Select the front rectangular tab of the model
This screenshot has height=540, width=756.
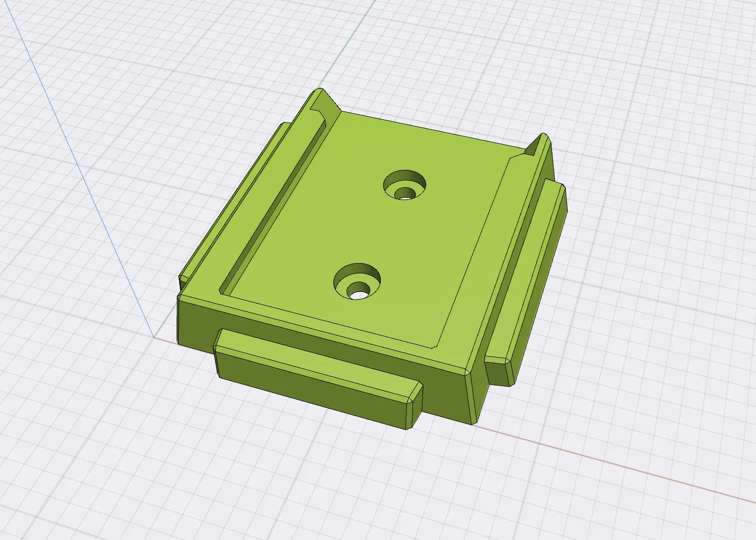[314, 376]
